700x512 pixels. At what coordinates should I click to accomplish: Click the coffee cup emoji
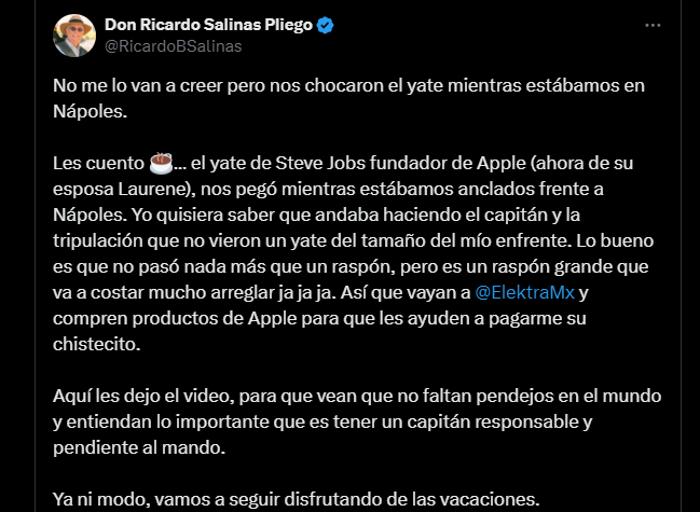pos(161,163)
